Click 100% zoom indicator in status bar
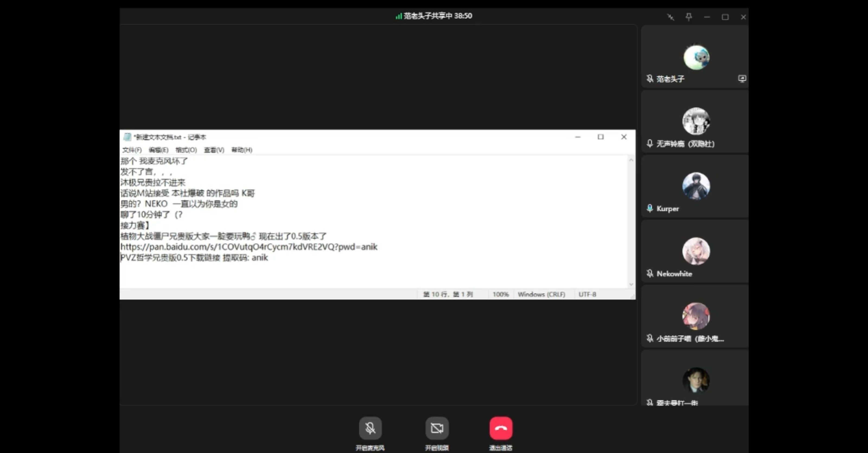Viewport: 868px width, 453px height. click(500, 294)
